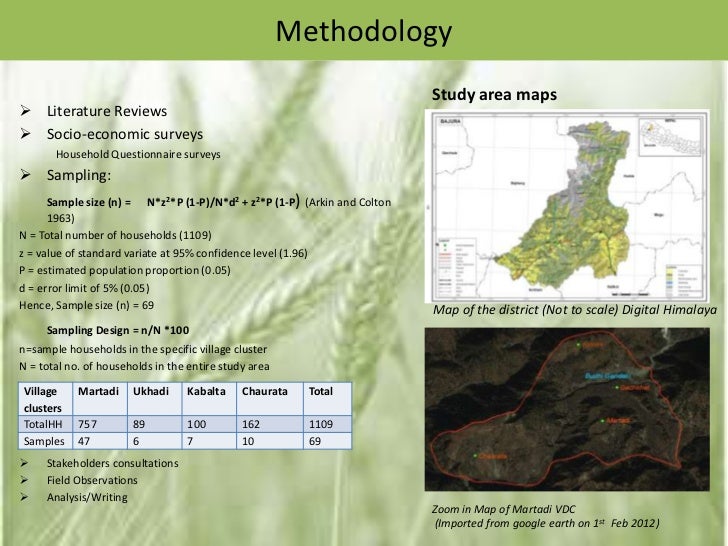The height and width of the screenshot is (546, 728).
Task: Click the 'Sample size (n) =' formula line
Action: coord(173,202)
